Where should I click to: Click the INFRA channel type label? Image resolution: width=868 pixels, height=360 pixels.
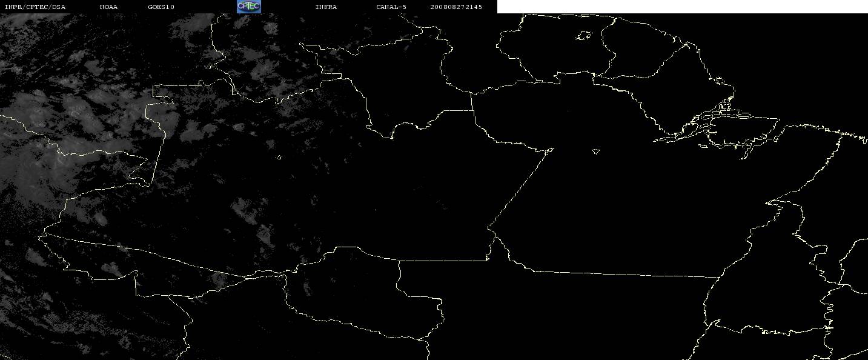(325, 7)
